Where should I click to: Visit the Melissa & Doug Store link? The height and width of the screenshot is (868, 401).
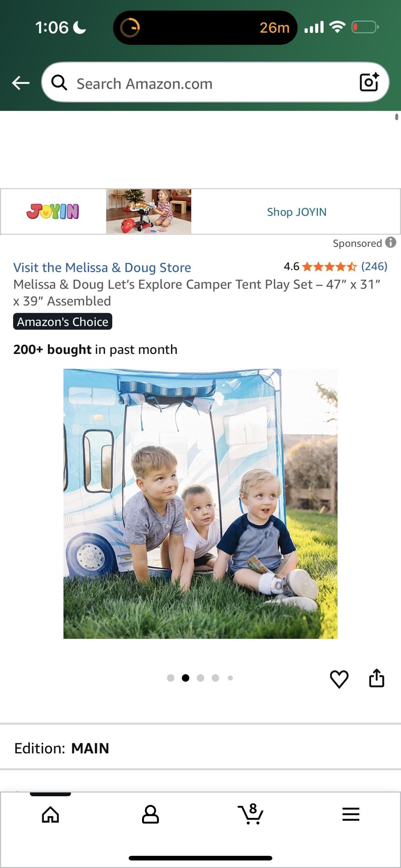tap(102, 268)
